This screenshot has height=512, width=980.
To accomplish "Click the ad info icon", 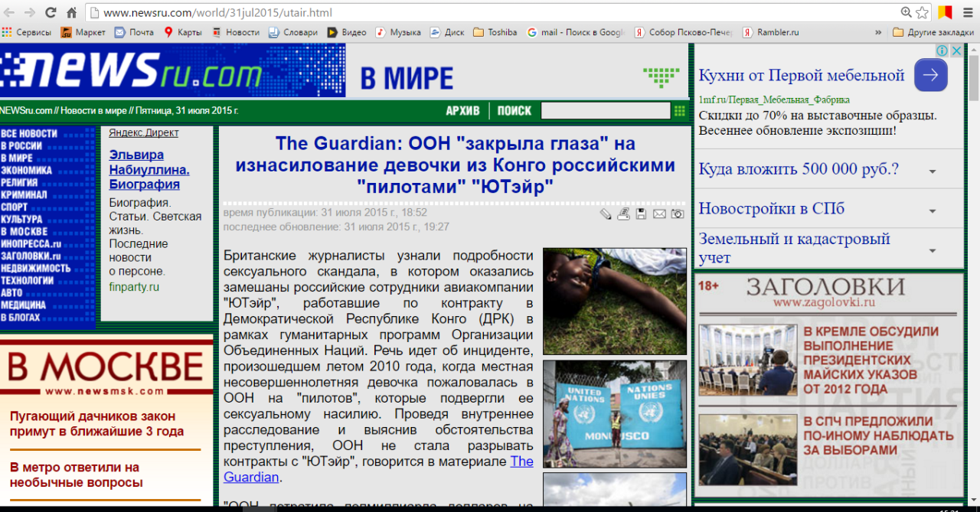I will [x=942, y=51].
